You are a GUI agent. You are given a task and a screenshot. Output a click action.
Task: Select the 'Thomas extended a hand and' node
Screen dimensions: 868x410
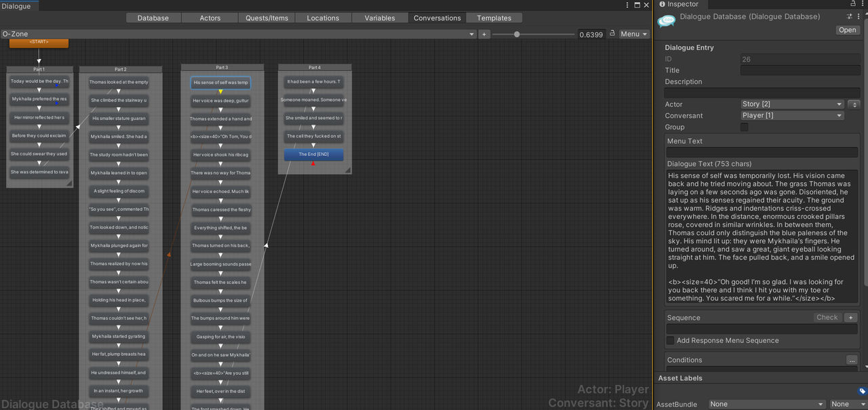(x=221, y=119)
